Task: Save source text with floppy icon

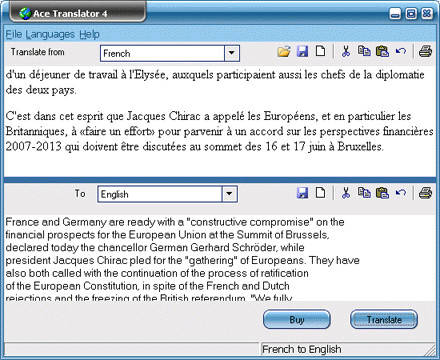Action: click(302, 52)
